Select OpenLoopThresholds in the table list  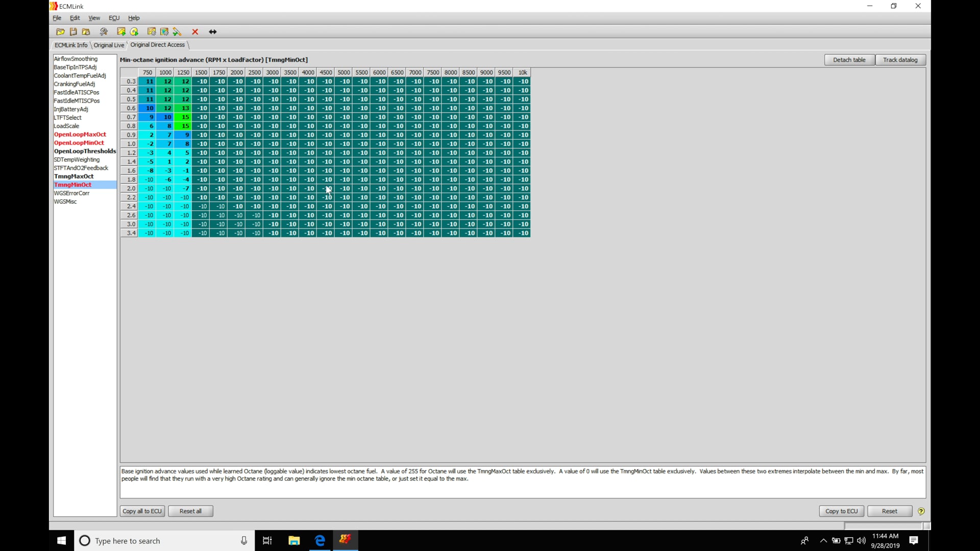click(85, 151)
